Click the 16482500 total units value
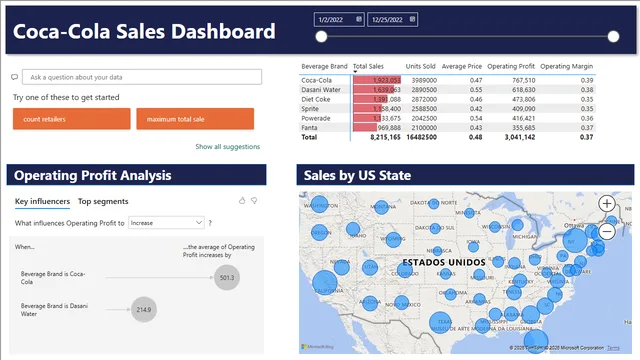Image resolution: width=640 pixels, height=360 pixels. point(421,137)
